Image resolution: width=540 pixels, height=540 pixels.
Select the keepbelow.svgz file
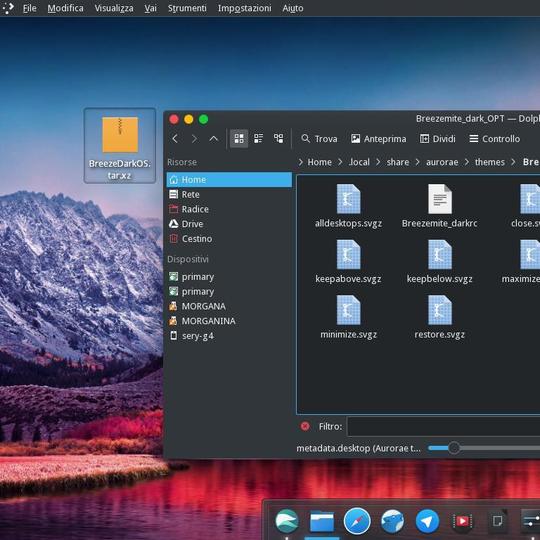point(439,262)
